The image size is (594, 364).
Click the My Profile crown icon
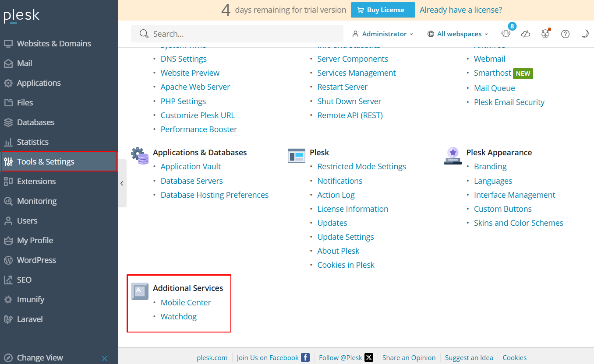[x=8, y=241]
